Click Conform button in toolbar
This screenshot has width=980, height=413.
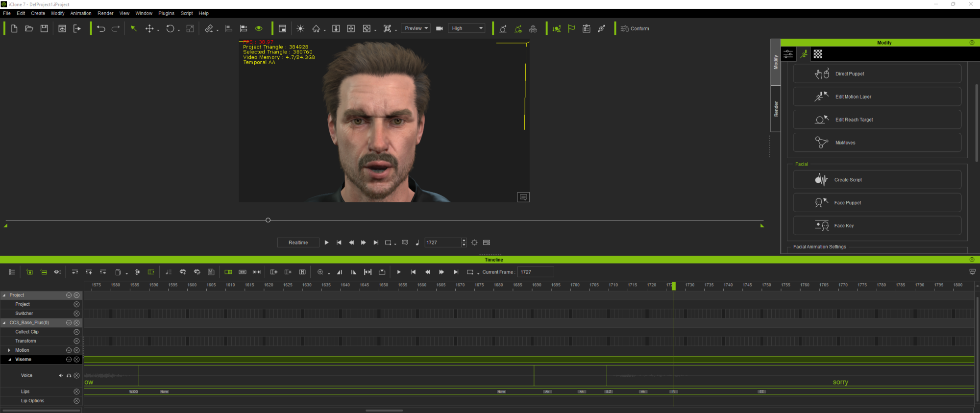point(635,28)
